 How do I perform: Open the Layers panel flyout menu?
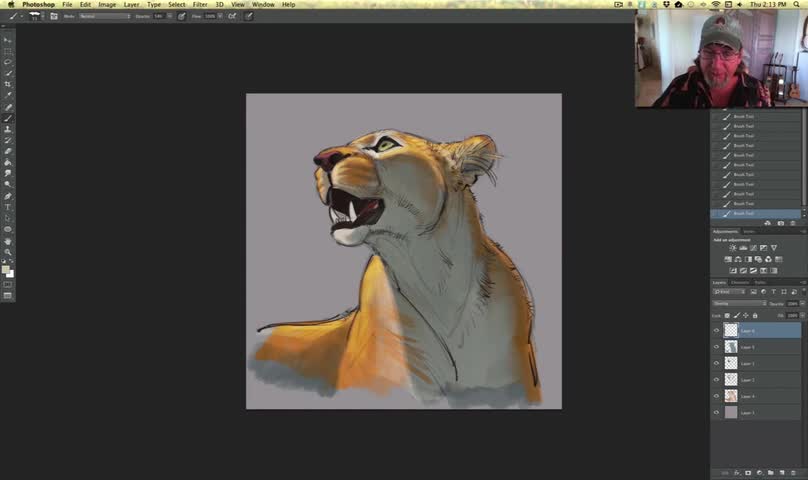point(803,283)
